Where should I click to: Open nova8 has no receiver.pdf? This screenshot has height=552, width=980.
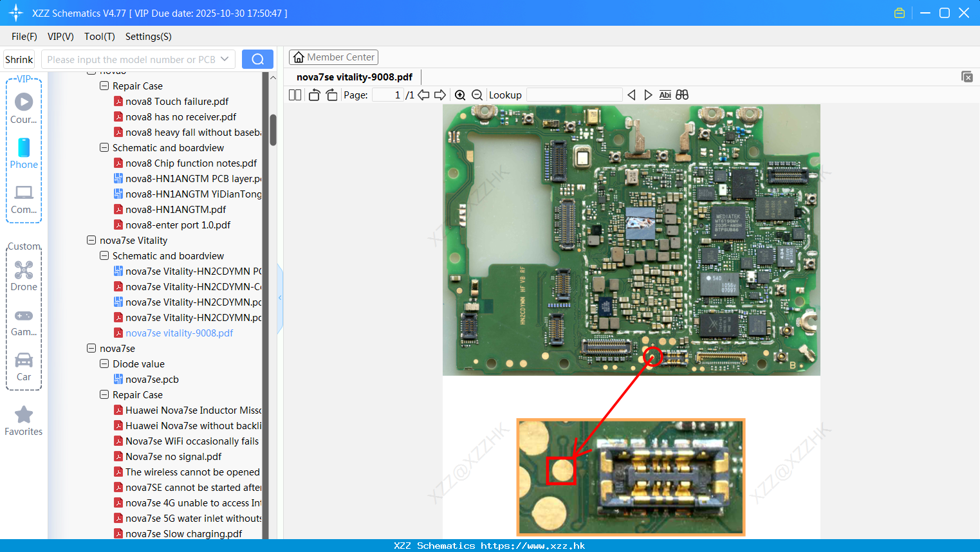point(181,117)
